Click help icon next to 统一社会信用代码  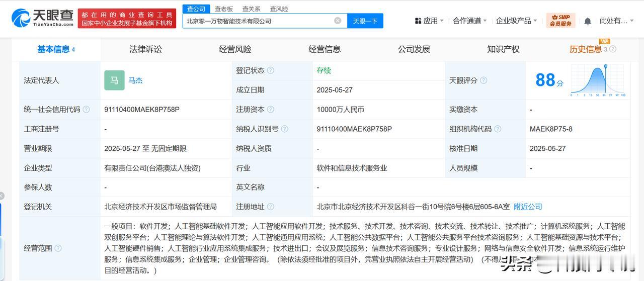click(86, 110)
